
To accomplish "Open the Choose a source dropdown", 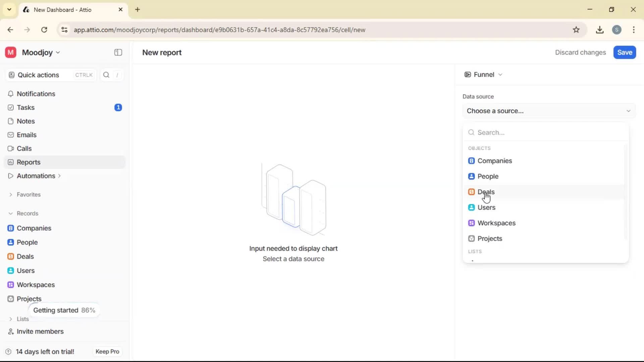I will click(x=549, y=111).
